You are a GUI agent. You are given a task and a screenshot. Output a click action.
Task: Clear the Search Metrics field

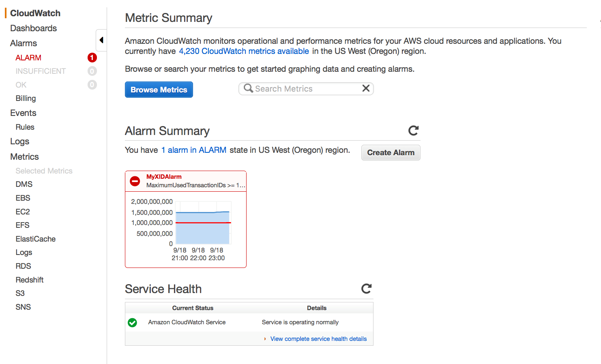click(x=366, y=88)
